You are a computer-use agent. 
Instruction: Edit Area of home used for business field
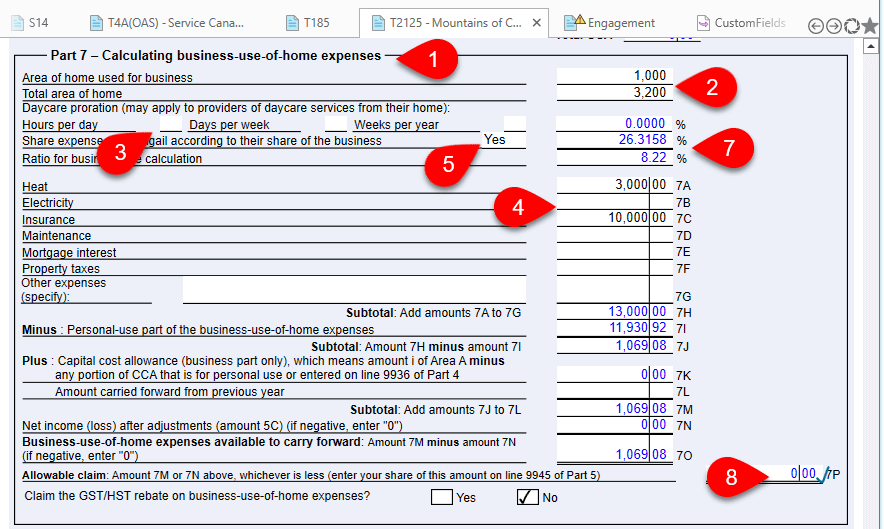click(615, 76)
